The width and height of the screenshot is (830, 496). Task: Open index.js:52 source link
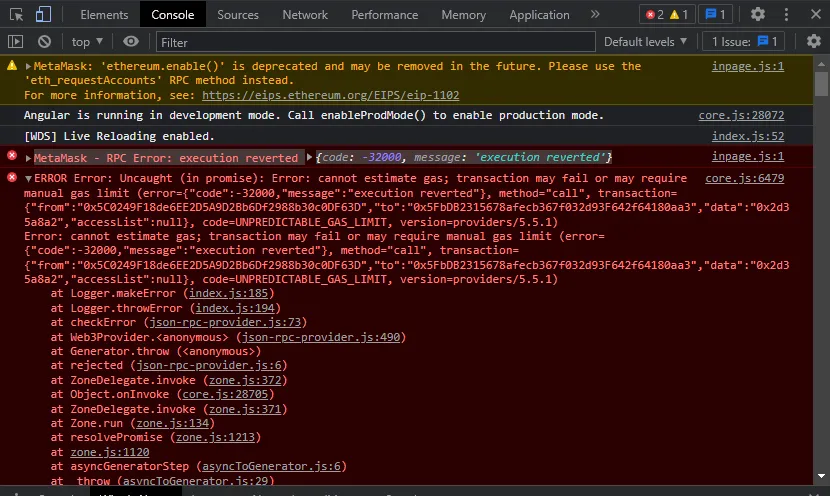click(x=747, y=137)
